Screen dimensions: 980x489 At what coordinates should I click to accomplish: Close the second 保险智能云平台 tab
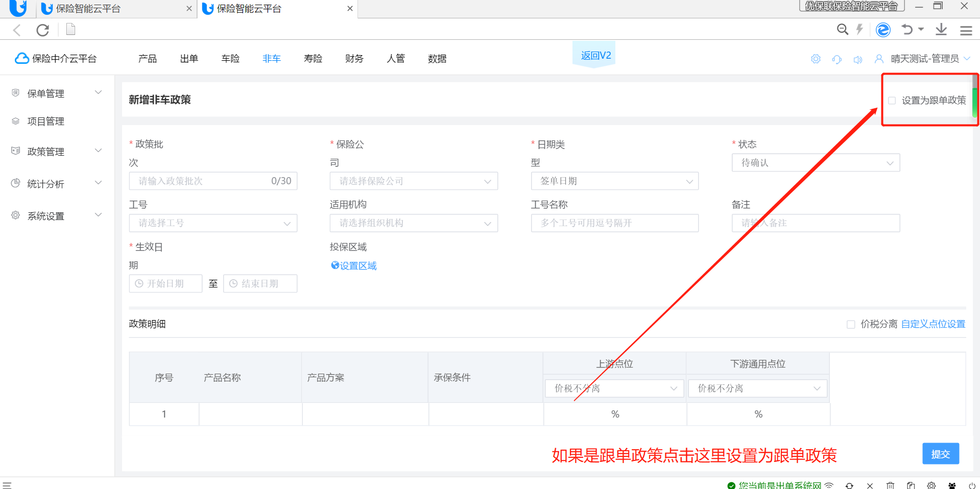350,9
